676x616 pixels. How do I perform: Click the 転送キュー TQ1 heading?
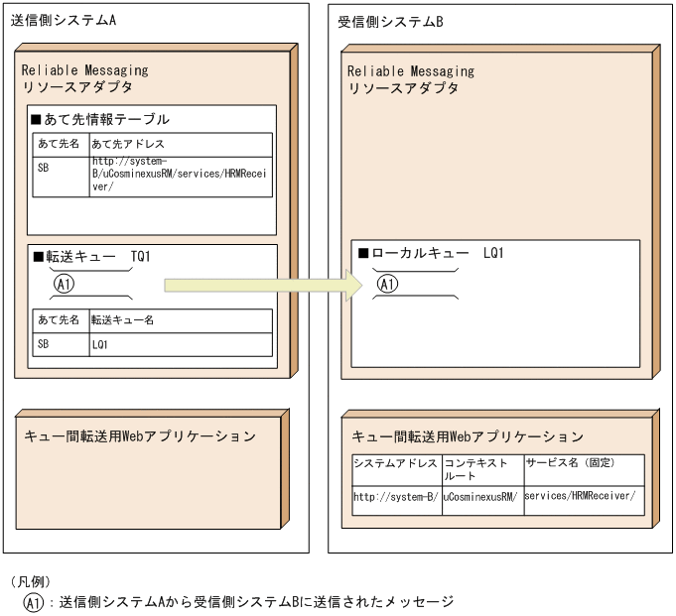click(x=92, y=257)
